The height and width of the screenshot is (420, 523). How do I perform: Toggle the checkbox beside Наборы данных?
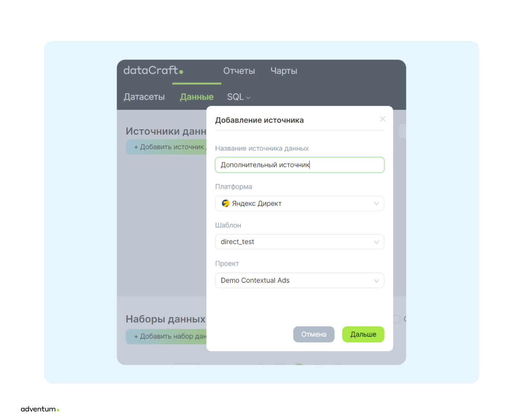pos(397,319)
